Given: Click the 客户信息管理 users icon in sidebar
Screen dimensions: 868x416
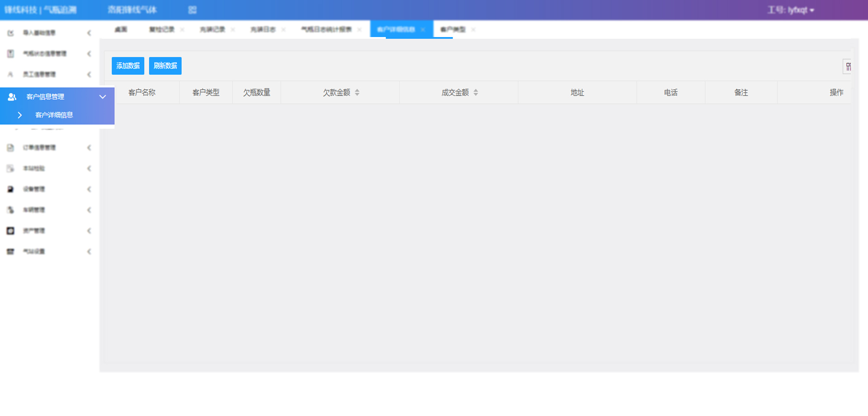Looking at the screenshot, I should (x=12, y=97).
